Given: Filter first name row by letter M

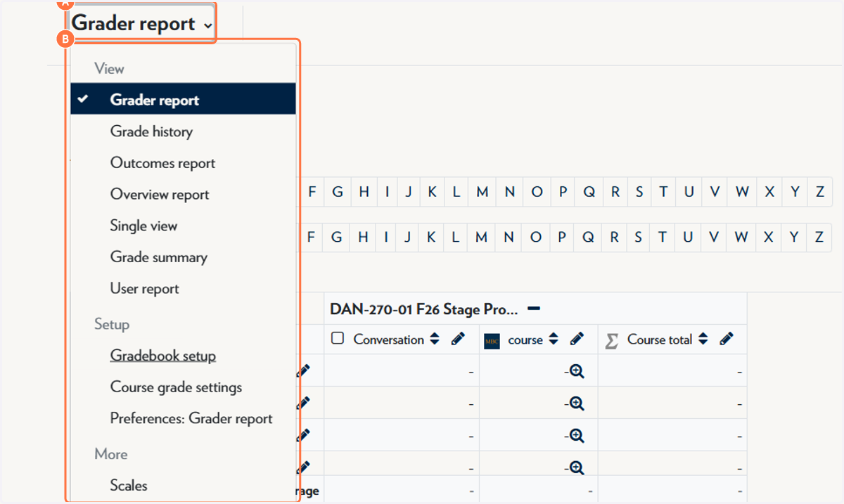Looking at the screenshot, I should [482, 192].
